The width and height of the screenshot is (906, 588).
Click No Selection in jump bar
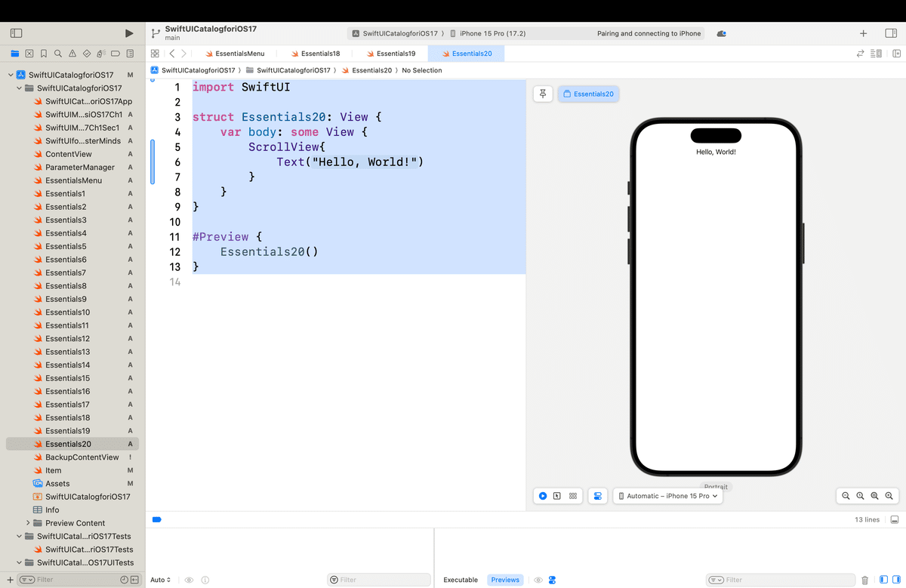click(x=422, y=70)
